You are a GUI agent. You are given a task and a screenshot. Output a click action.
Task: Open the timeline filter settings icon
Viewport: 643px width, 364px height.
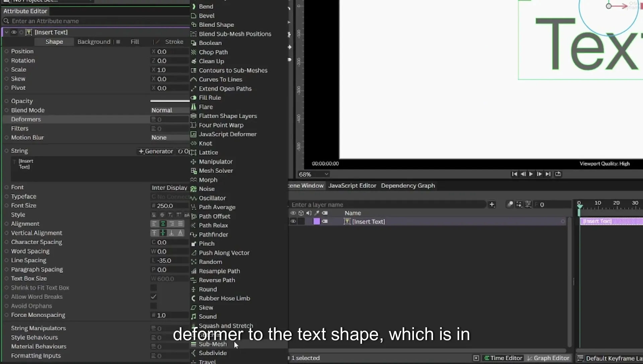528,204
